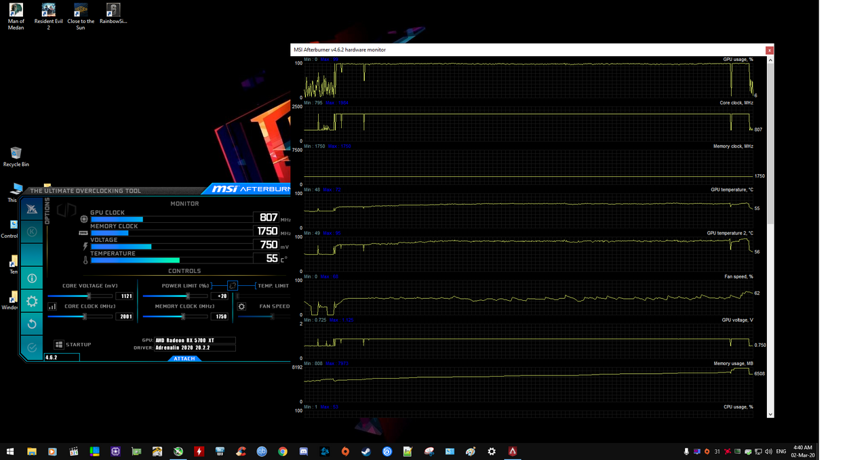Toggle the power and temp limit link icon
Image resolution: width=868 pixels, height=460 pixels.
coord(233,286)
